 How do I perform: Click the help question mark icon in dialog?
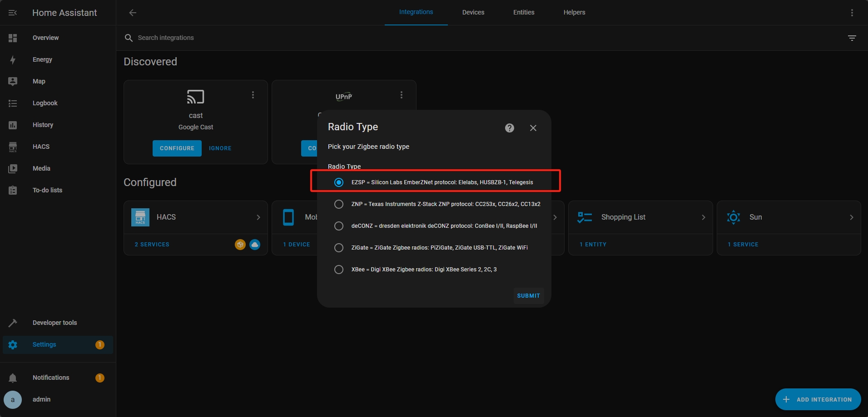coord(509,128)
